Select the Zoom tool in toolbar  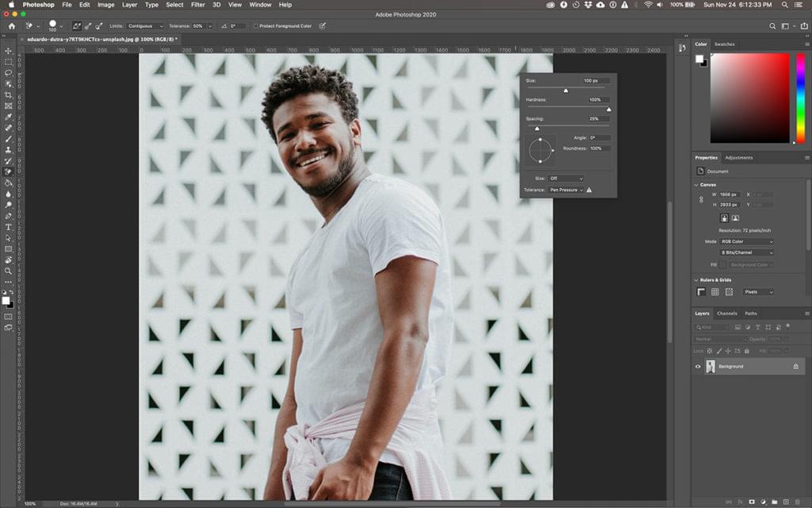tap(9, 271)
